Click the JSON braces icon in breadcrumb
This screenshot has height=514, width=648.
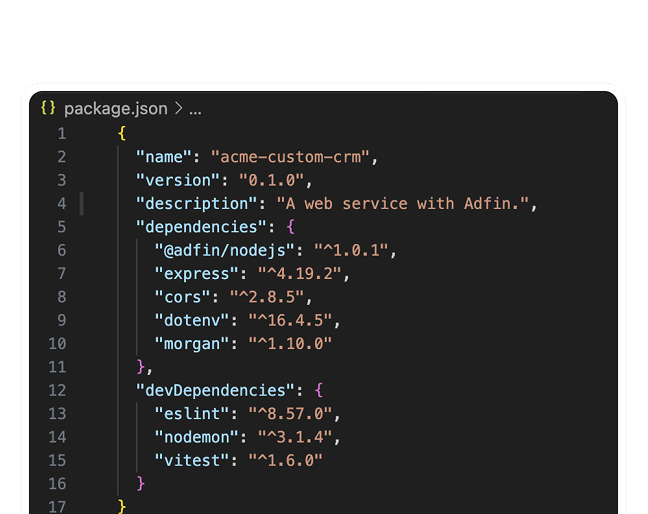point(49,108)
